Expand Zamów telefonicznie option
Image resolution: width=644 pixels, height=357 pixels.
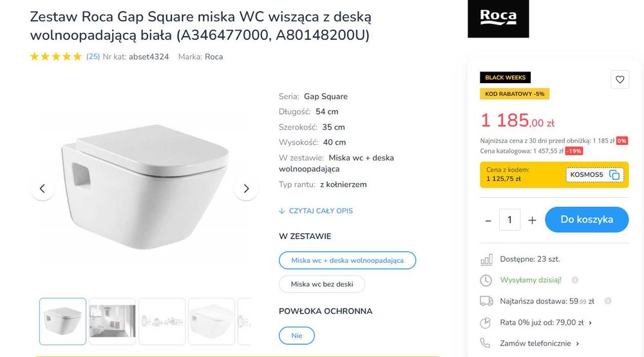(x=578, y=344)
